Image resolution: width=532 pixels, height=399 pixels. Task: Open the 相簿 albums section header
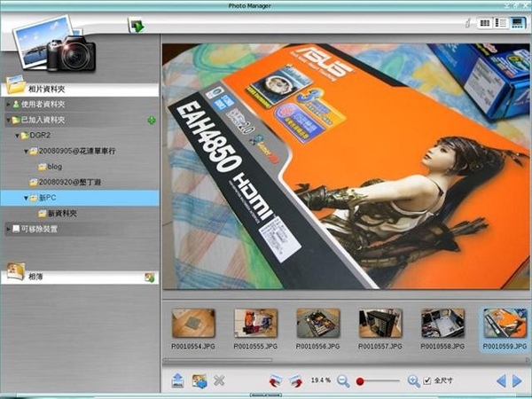tap(80, 278)
